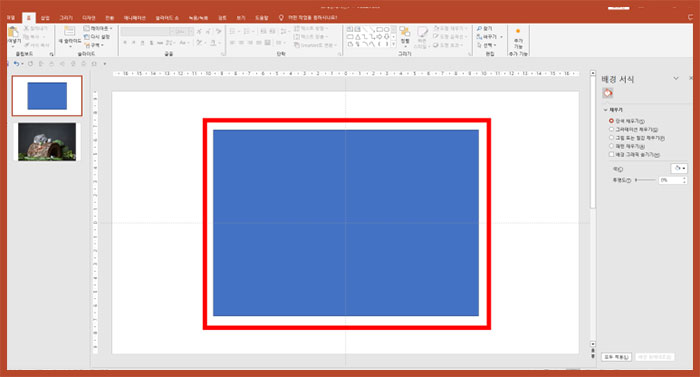Viewport: 700px width, 377px height.
Task: Select the Gradient fill radio button
Action: pyautogui.click(x=611, y=129)
